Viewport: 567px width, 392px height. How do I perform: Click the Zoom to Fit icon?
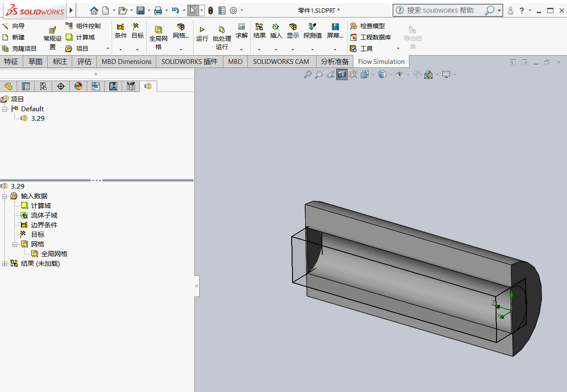pyautogui.click(x=308, y=74)
